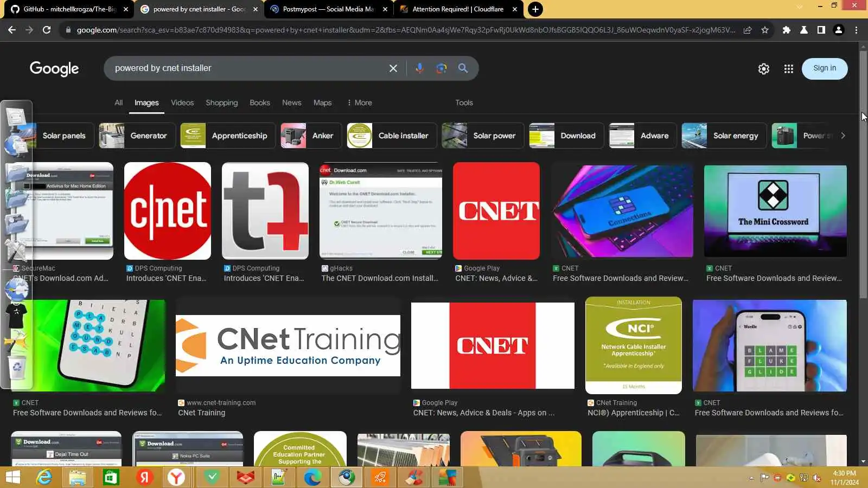Open Microsoft Store from the taskbar
The height and width of the screenshot is (488, 868).
111,477
